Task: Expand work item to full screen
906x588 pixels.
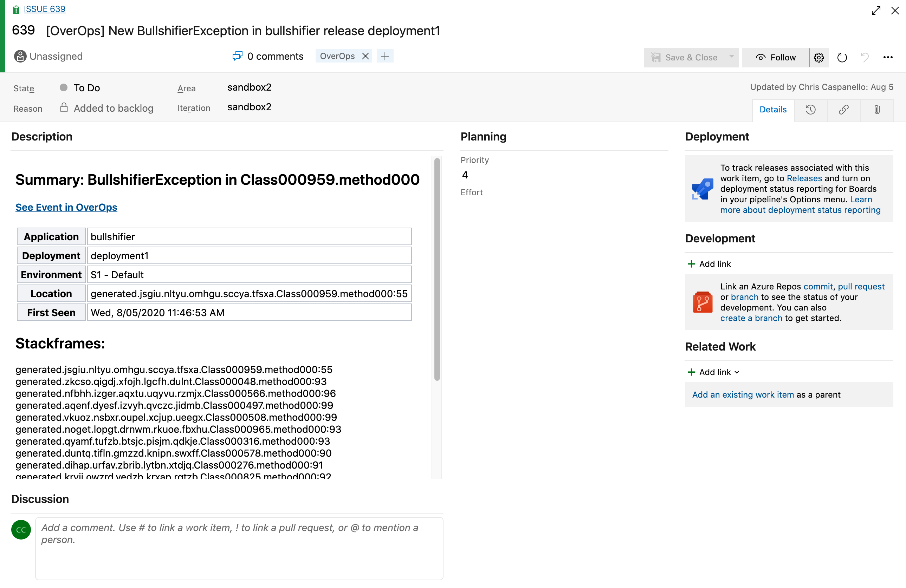Action: tap(876, 11)
